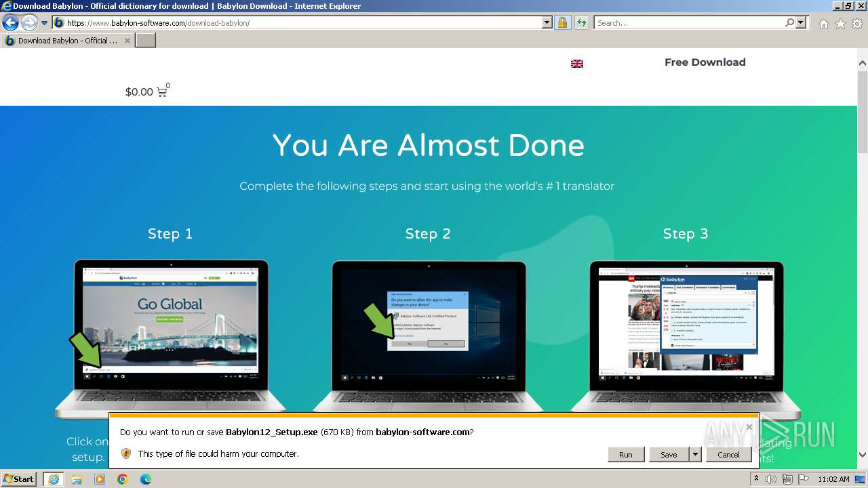Click the Internet Explorer title bar icon

7,6
